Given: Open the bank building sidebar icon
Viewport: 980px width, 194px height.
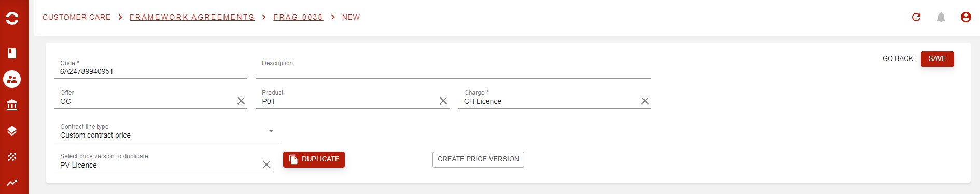Looking at the screenshot, I should [12, 105].
